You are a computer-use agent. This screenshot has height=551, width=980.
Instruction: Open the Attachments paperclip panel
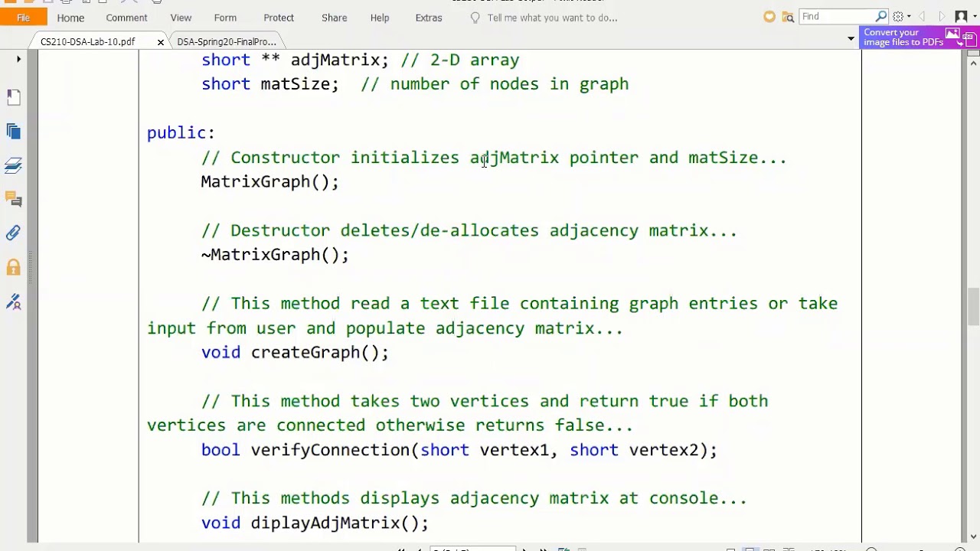pyautogui.click(x=13, y=233)
